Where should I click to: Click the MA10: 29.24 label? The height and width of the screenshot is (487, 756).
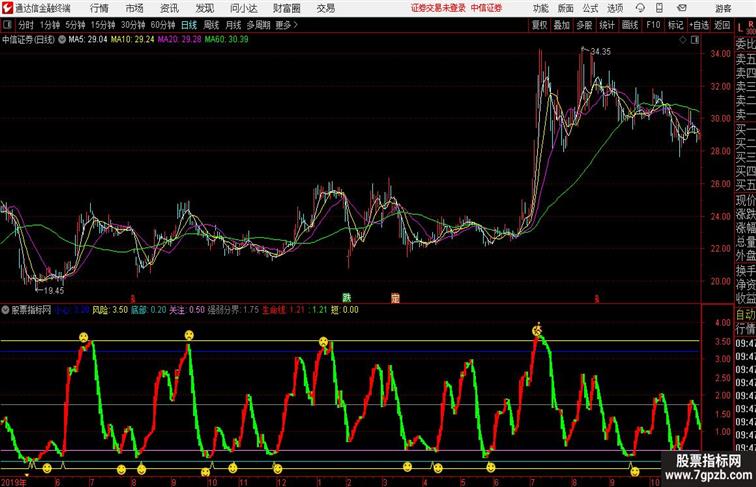(x=133, y=40)
